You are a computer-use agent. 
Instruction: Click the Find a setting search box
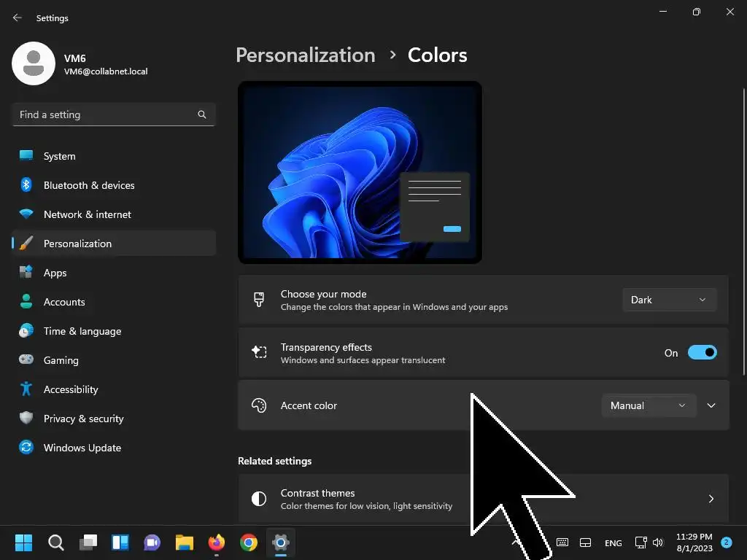click(x=114, y=114)
